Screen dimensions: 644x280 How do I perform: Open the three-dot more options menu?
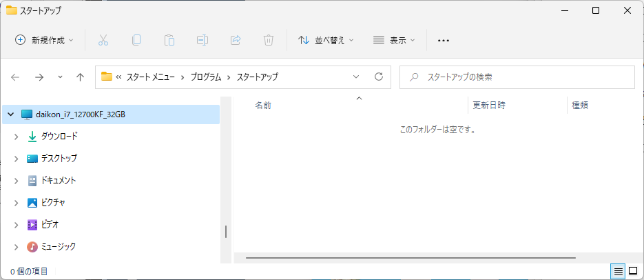[x=444, y=40]
